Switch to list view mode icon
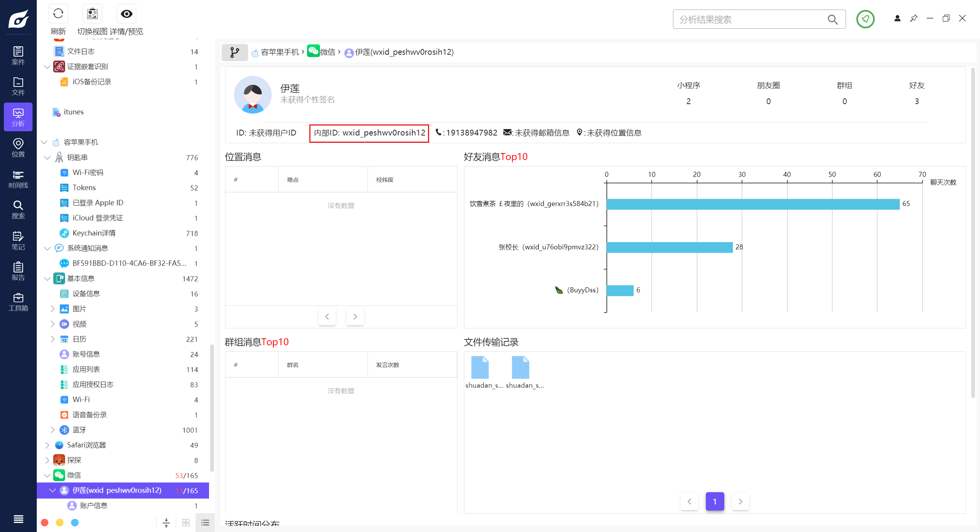 point(205,523)
